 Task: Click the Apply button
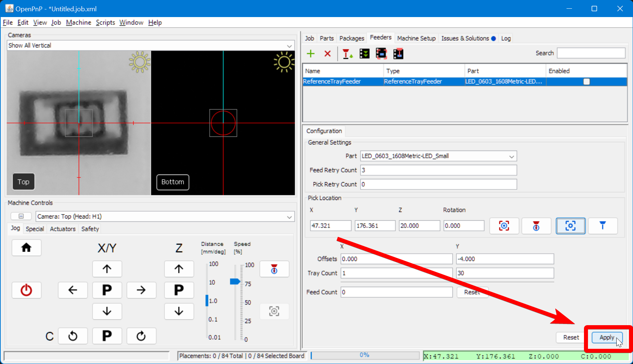click(606, 338)
